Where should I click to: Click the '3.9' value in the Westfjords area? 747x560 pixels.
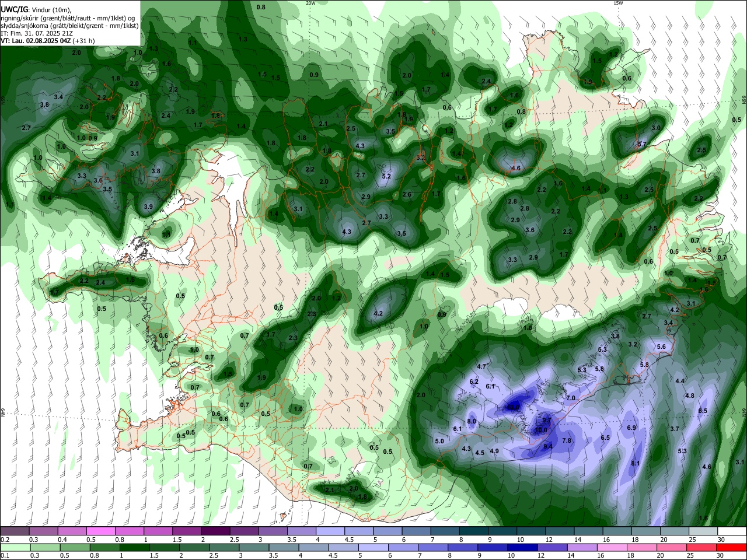point(148,206)
